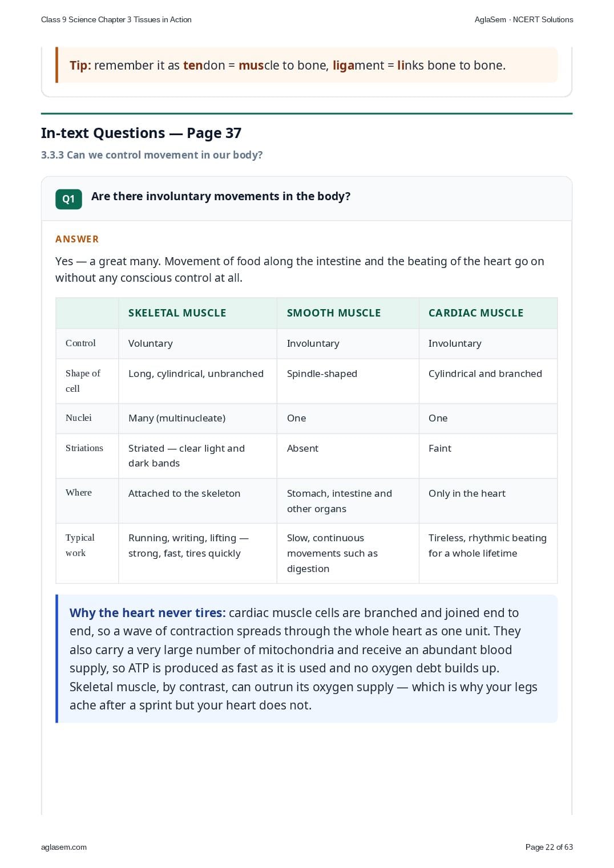Click the section heading '3.3.3 Can we control movement'
This screenshot has height=868, width=614.
pyautogui.click(x=152, y=155)
